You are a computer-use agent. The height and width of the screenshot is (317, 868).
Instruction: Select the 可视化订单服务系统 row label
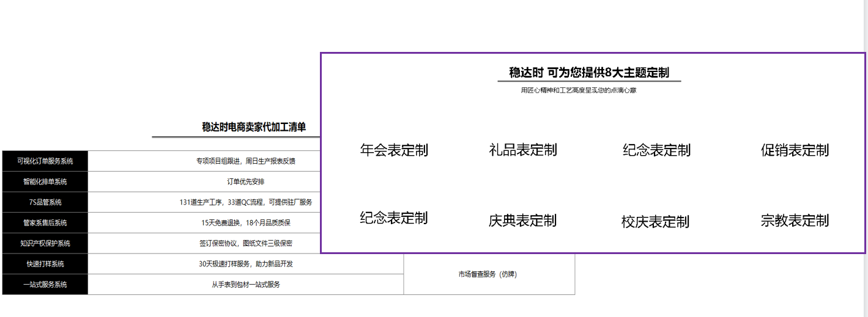click(x=45, y=161)
